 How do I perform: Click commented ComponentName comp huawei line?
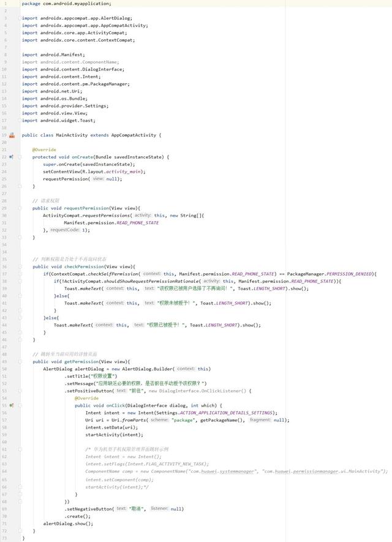point(236,471)
